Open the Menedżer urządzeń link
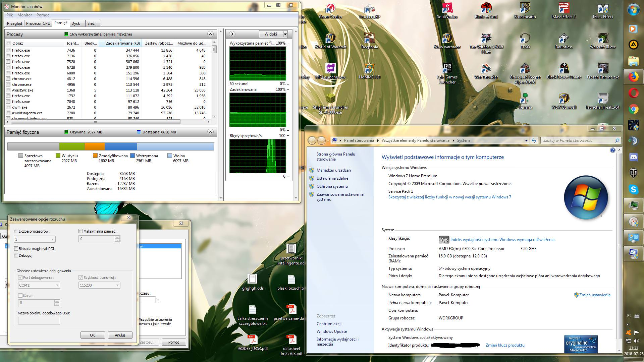The image size is (644, 362). pyautogui.click(x=333, y=170)
